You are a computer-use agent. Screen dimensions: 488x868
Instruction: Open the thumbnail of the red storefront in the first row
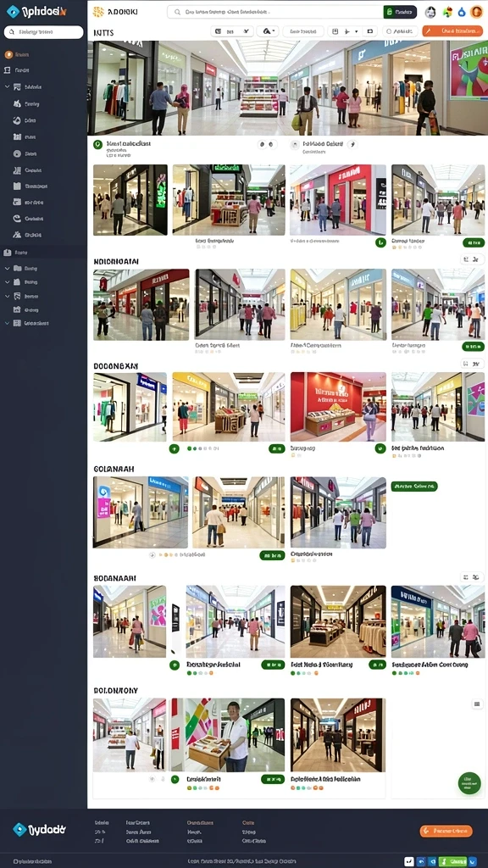[x=338, y=199]
